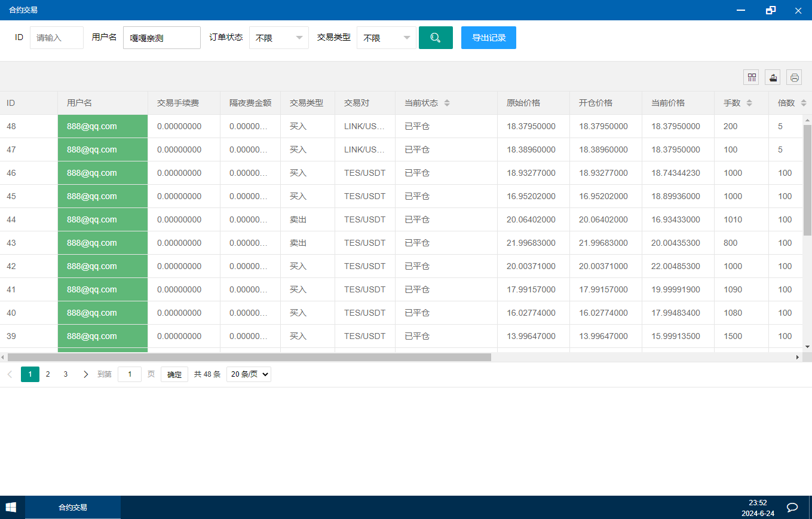The image size is (812, 519).
Task: Open the taskbar notification center icon
Action: point(792,507)
